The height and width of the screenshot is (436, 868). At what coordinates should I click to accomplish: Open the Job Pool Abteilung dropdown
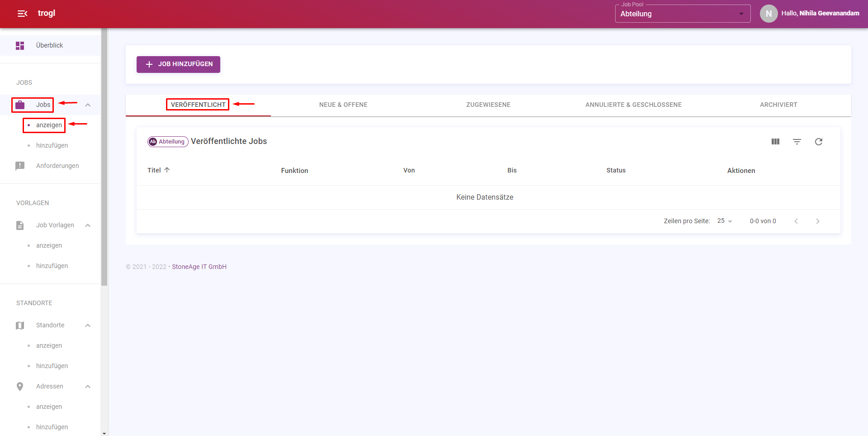[682, 14]
